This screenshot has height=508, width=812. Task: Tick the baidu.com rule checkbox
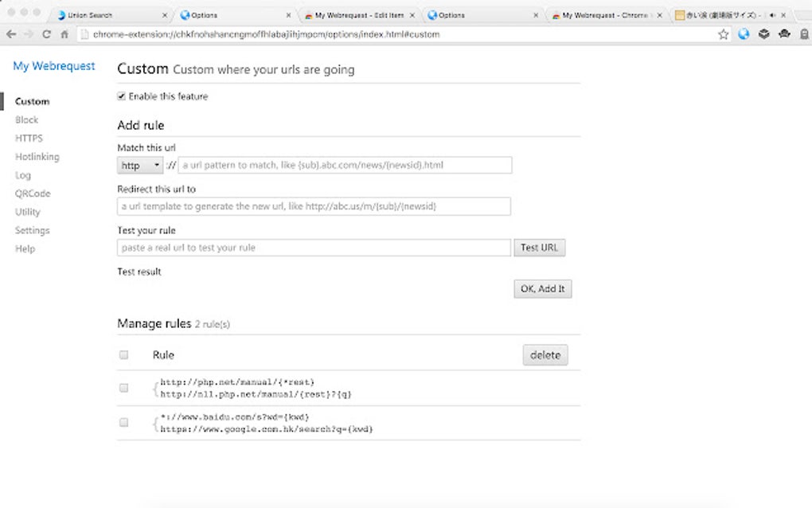(123, 423)
